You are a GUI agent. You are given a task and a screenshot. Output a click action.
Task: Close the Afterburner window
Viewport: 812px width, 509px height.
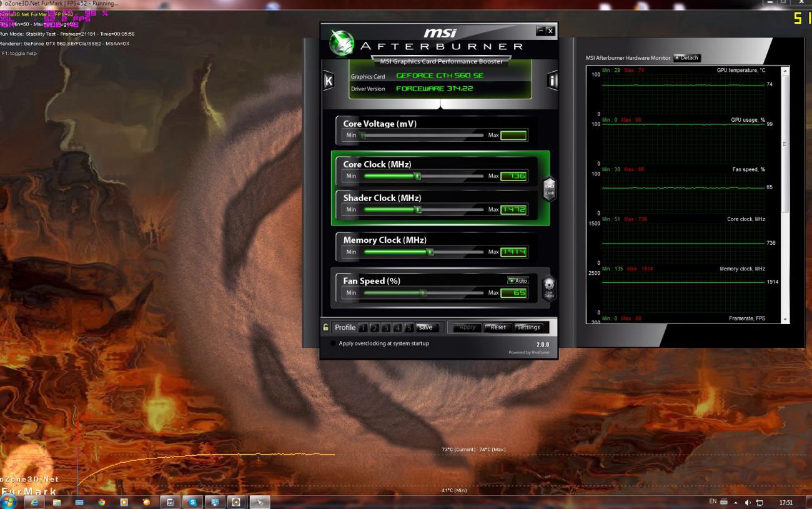click(550, 31)
